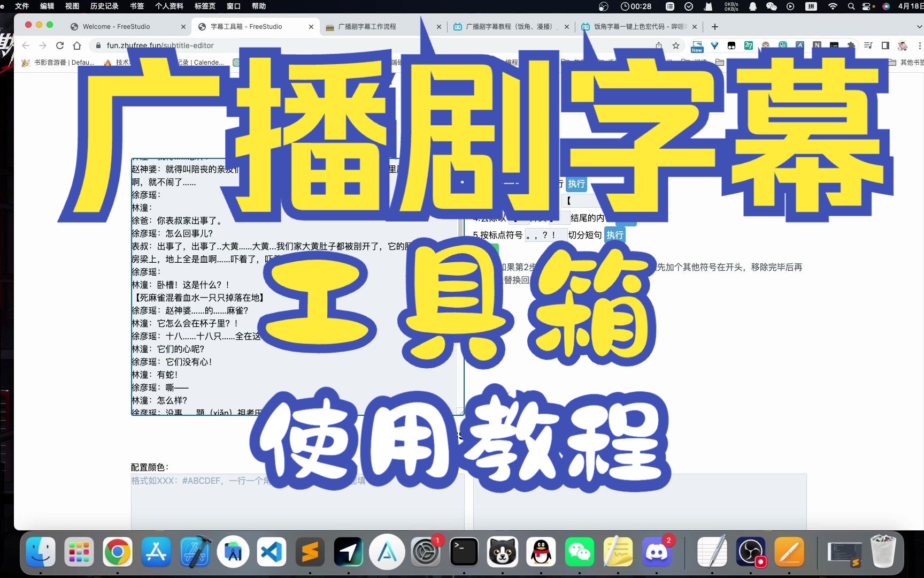Open Terminal from the Dock

[x=464, y=552]
